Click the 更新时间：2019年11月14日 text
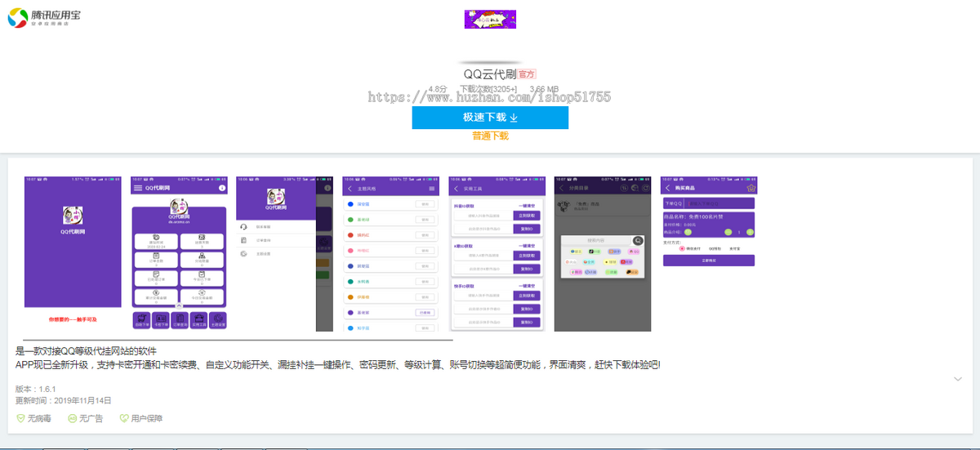This screenshot has height=450, width=980. [64, 401]
